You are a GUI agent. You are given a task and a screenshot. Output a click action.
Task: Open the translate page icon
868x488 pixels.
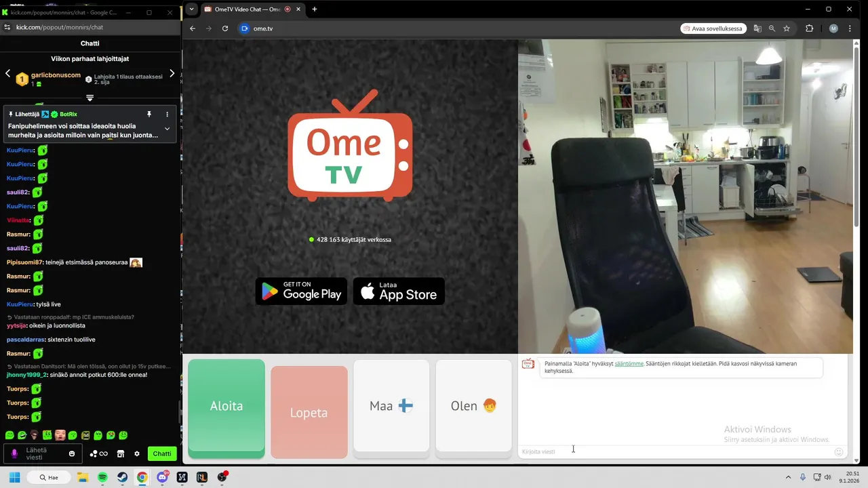point(757,28)
